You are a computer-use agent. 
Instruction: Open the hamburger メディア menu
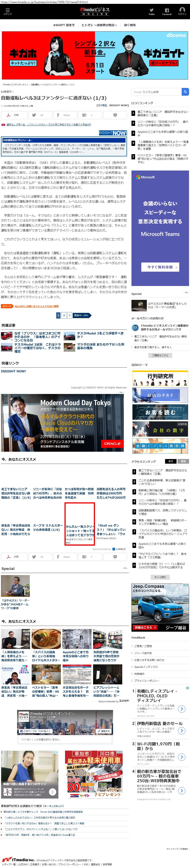tap(7, 12)
